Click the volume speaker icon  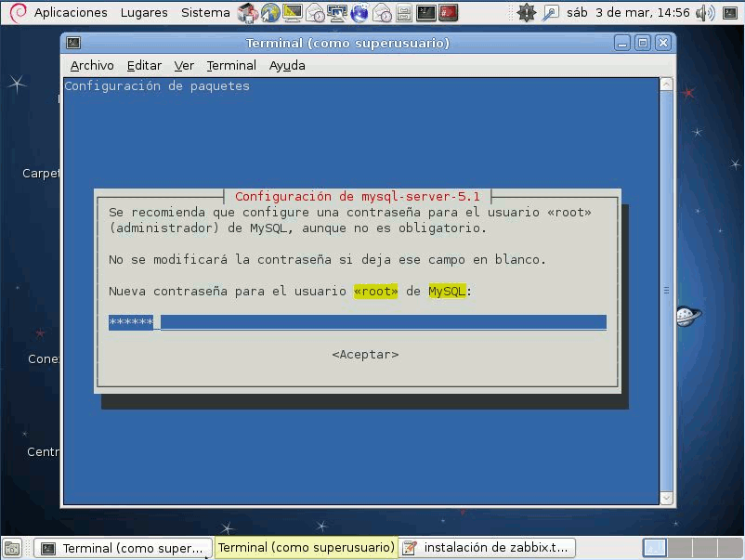pyautogui.click(x=705, y=13)
